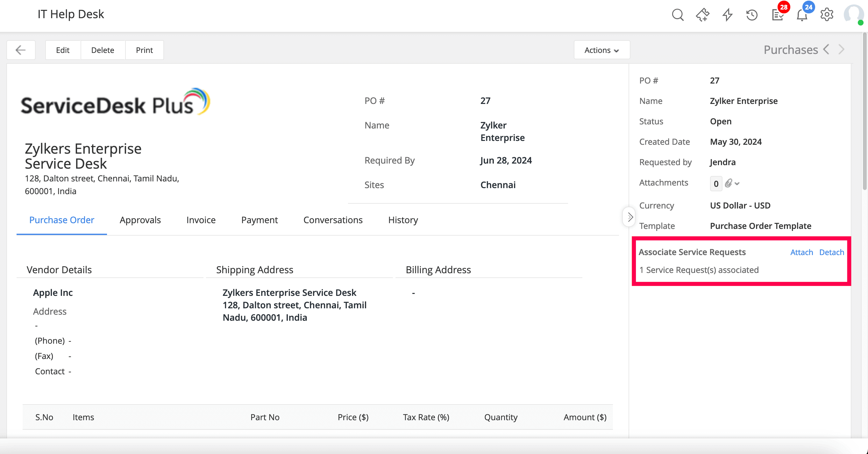The height and width of the screenshot is (454, 868).
Task: Expand the Actions dropdown
Action: pyautogui.click(x=601, y=50)
